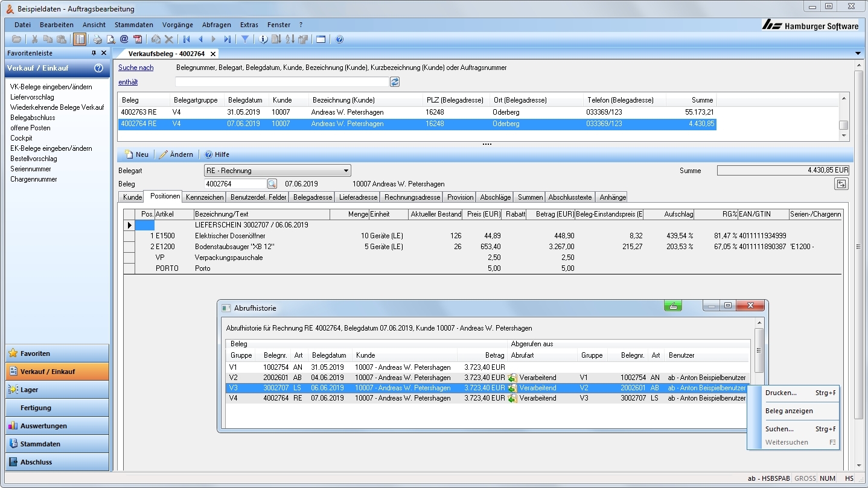868x488 pixels.
Task: Choose 'Beleg anzeigen' from context menu
Action: click(x=789, y=411)
